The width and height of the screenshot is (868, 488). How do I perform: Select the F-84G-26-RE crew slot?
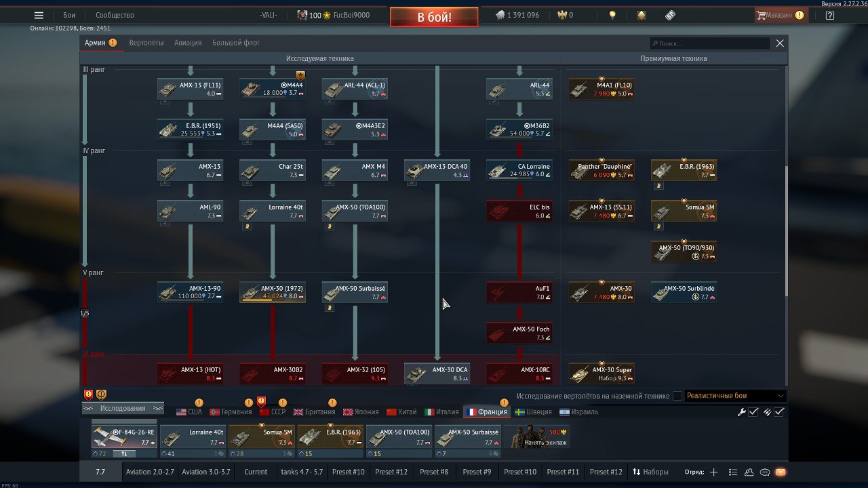124,437
